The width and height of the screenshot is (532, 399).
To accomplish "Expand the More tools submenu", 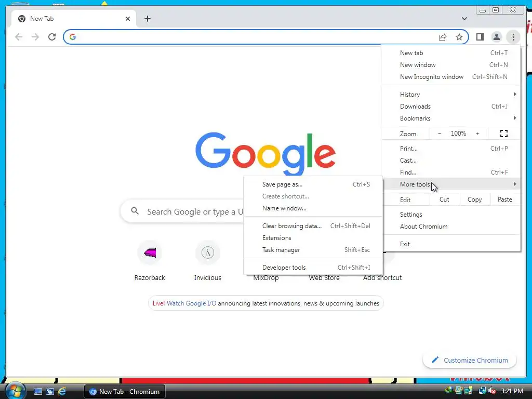I will tap(451, 184).
